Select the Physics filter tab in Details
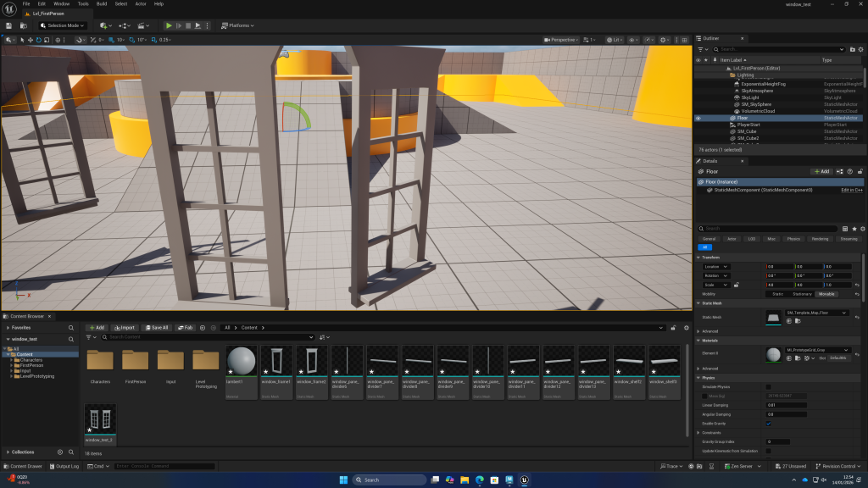The height and width of the screenshot is (488, 868). [793, 239]
